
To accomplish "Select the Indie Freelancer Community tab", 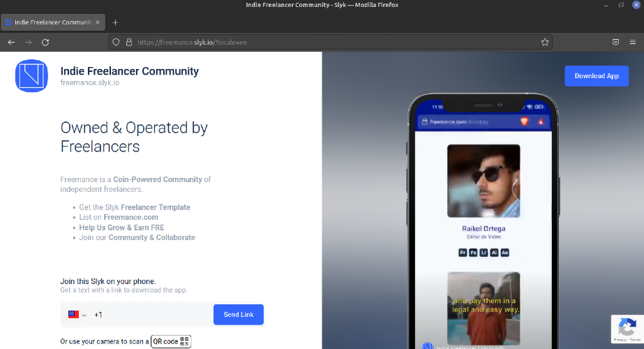I will 53,22.
